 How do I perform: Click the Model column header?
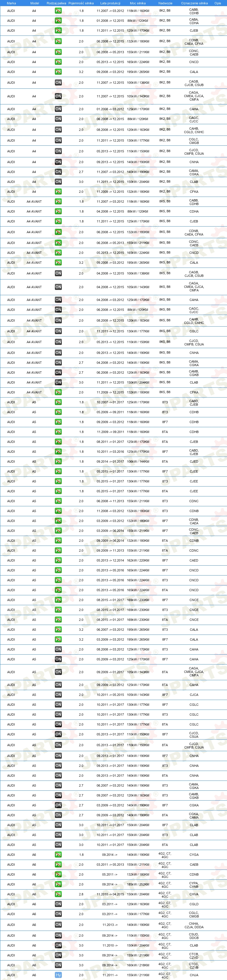pyautogui.click(x=35, y=3)
